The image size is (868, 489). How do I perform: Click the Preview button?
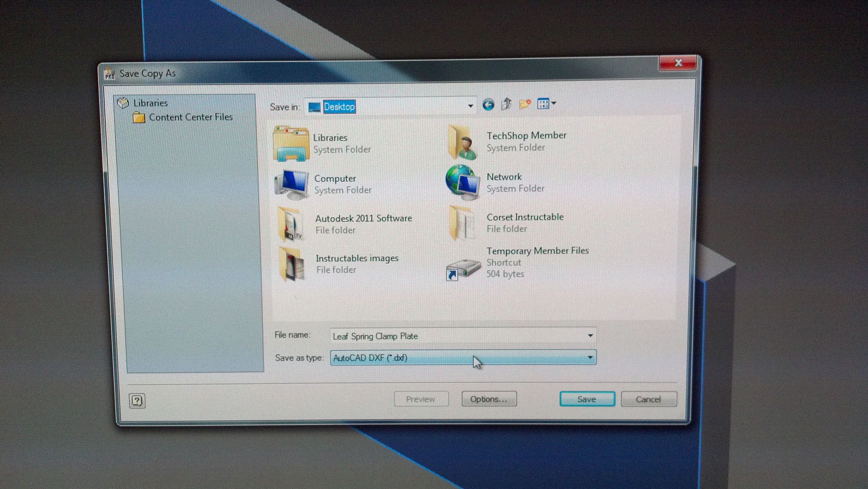click(421, 399)
